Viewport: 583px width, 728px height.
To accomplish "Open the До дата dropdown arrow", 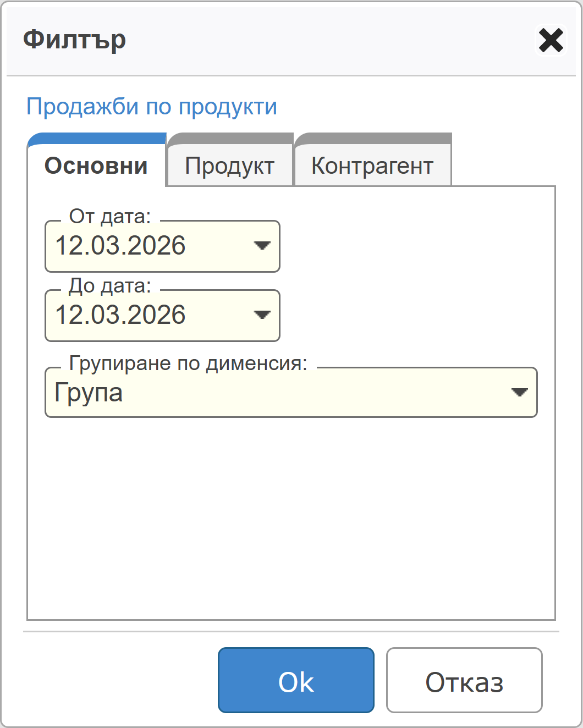I will coord(262,315).
